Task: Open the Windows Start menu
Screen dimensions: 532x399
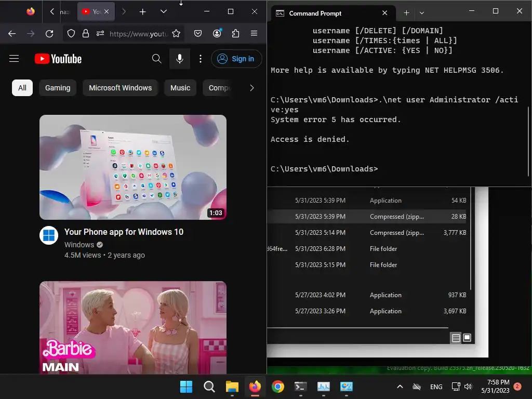Action: (x=187, y=387)
